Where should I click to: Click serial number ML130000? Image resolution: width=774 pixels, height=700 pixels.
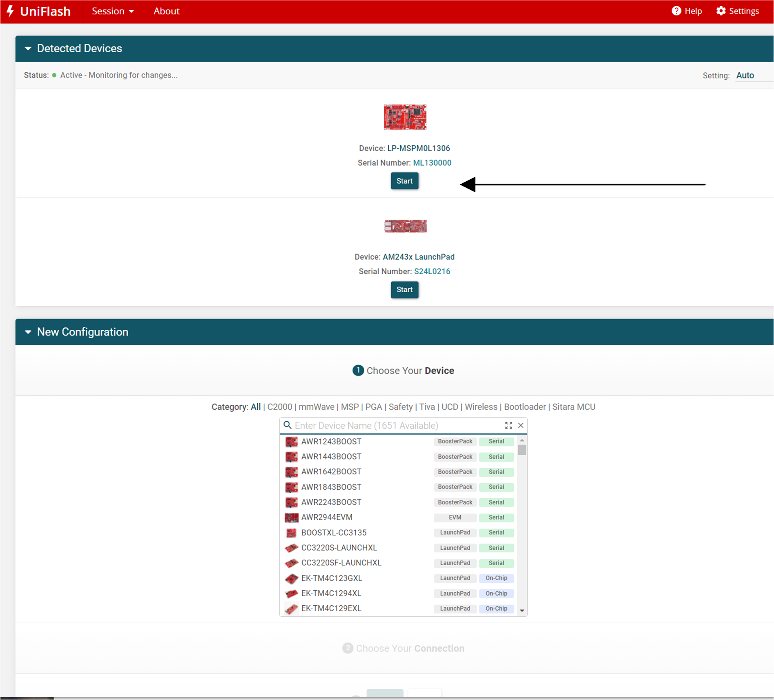point(432,163)
